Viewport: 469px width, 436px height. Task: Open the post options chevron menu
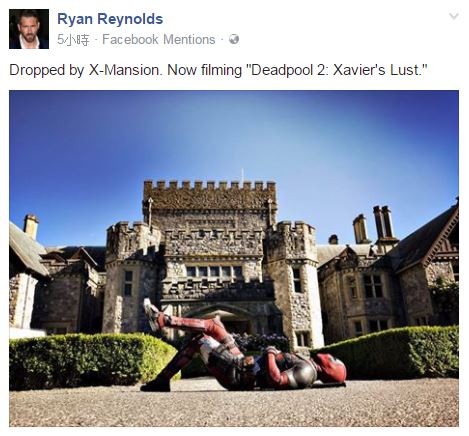pyautogui.click(x=454, y=16)
